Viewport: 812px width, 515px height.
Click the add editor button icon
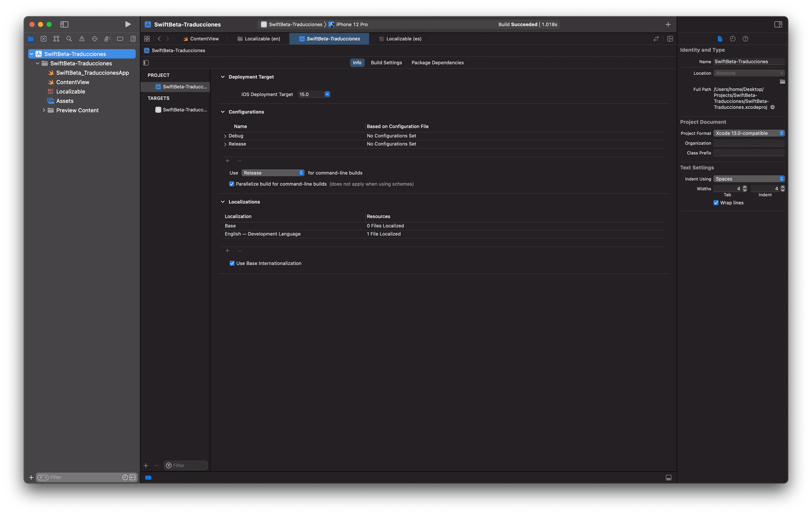[x=671, y=39]
